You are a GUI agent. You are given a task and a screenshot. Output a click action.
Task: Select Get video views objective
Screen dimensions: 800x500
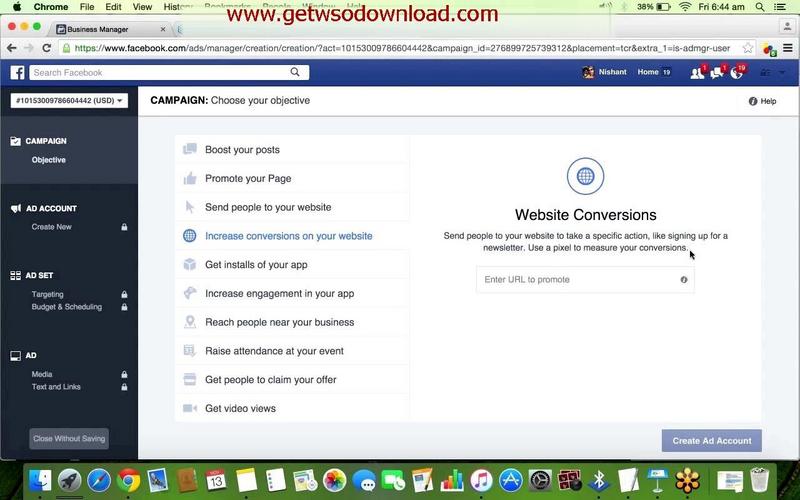click(292, 408)
